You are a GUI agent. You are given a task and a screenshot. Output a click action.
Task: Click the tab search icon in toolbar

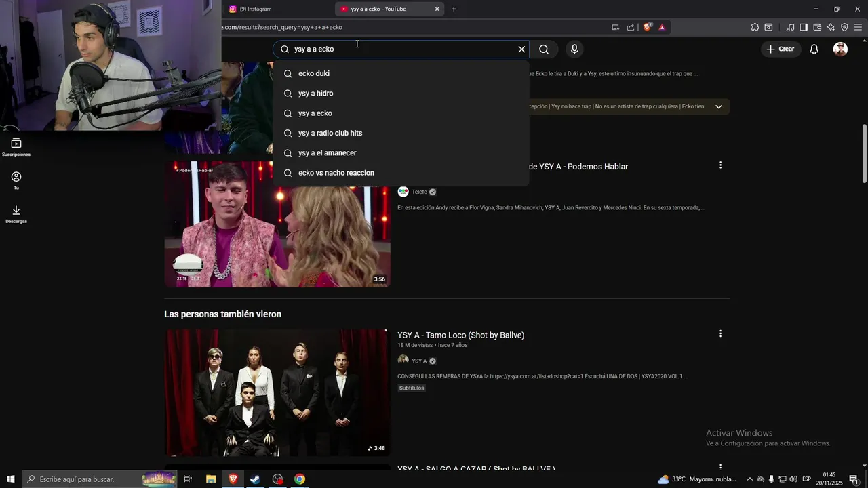pyautogui.click(x=768, y=27)
